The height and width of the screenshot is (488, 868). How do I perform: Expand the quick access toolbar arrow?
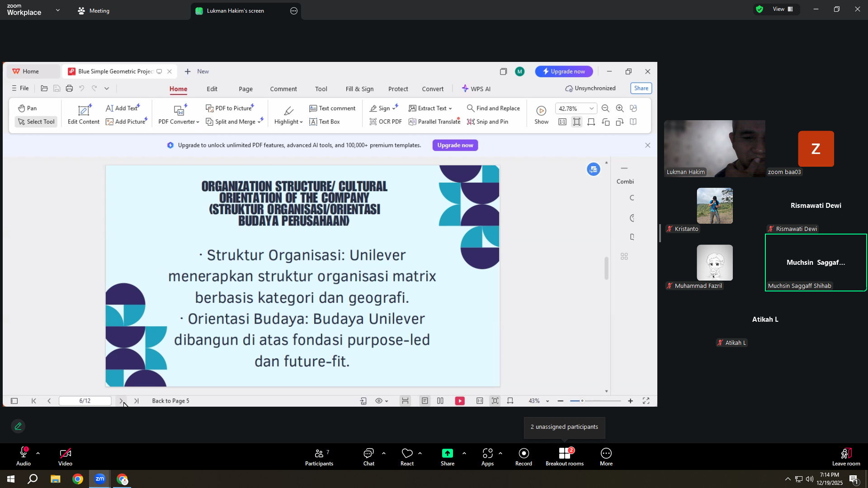click(x=107, y=89)
